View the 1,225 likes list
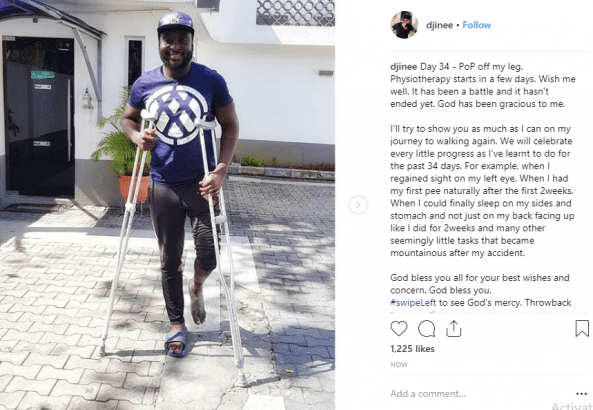This screenshot has width=593, height=410. tap(412, 349)
